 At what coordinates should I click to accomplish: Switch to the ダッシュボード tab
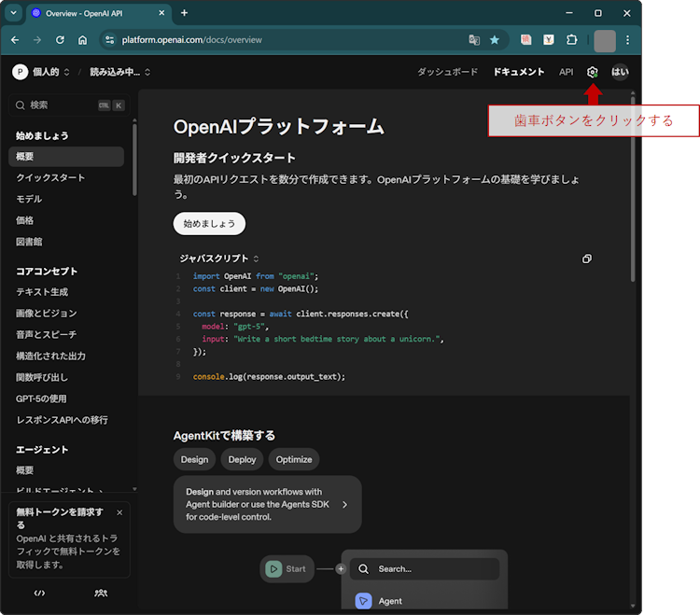point(447,72)
